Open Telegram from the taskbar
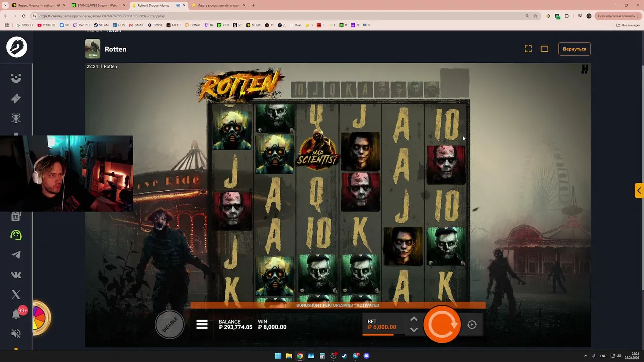The height and width of the screenshot is (362, 644). 355,356
